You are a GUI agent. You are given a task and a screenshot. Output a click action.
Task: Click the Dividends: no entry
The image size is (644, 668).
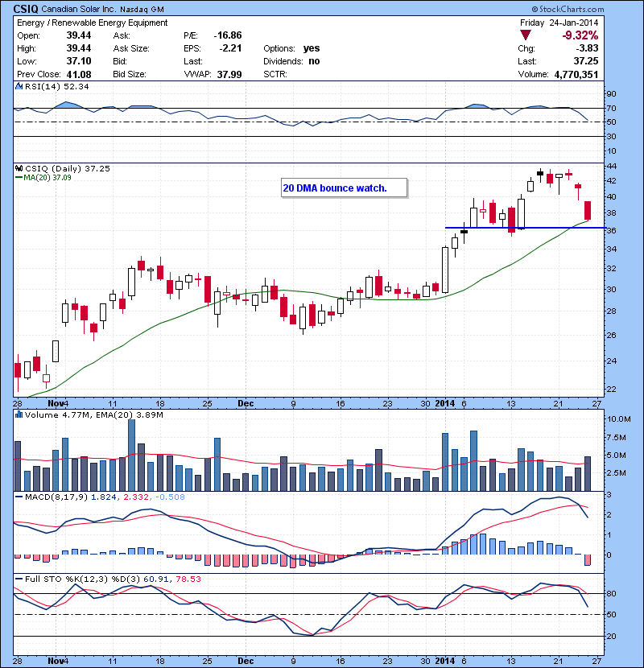click(x=291, y=61)
